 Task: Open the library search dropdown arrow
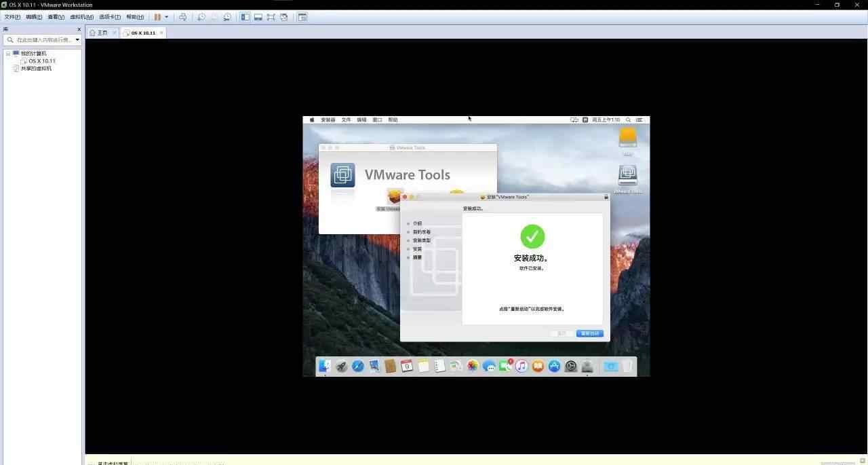(77, 40)
